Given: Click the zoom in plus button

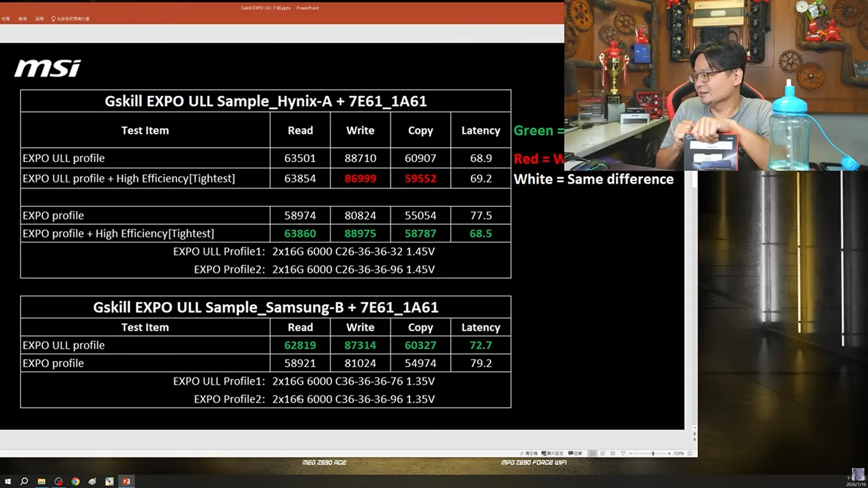Looking at the screenshot, I should 669,453.
